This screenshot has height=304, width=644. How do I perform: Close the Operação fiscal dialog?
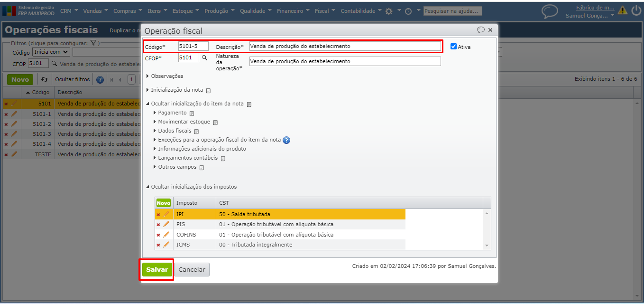[x=490, y=30]
